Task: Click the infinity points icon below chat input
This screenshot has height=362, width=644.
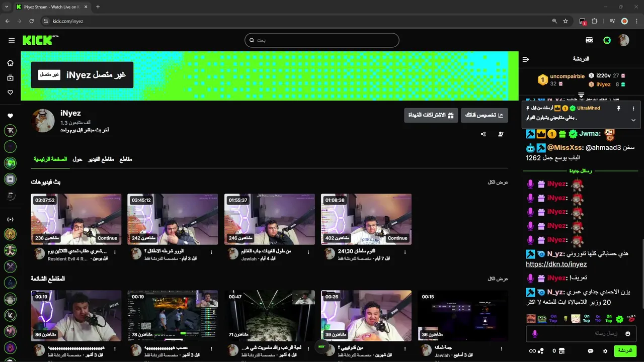Action: 536,351
